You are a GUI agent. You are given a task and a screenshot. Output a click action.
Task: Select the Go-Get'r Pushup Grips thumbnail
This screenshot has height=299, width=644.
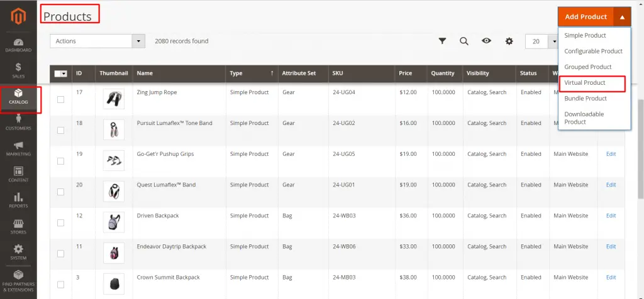pyautogui.click(x=114, y=160)
